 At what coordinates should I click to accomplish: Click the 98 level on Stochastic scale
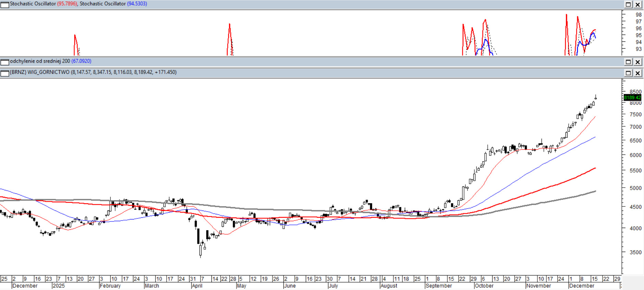pos(639,15)
